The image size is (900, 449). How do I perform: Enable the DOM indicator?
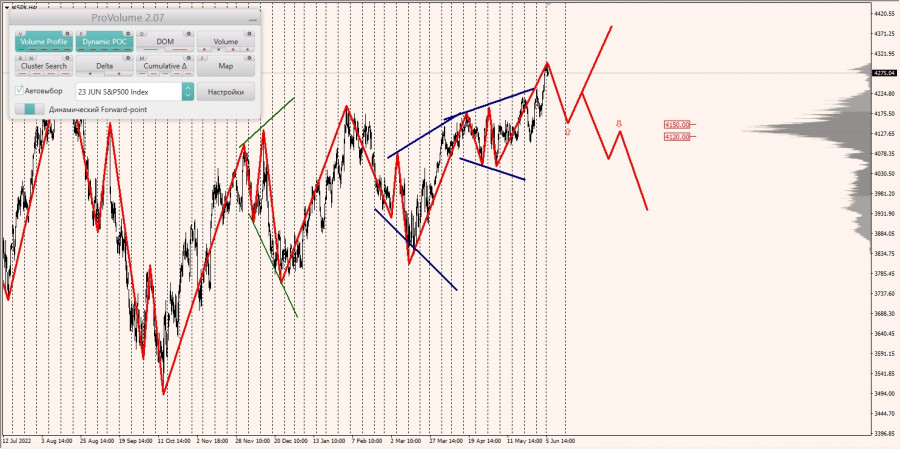pos(165,42)
